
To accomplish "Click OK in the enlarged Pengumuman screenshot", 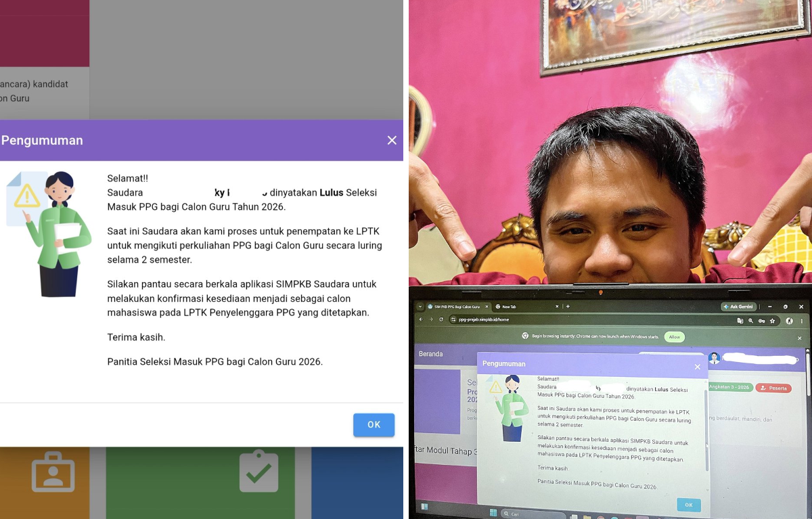I will pyautogui.click(x=374, y=425).
